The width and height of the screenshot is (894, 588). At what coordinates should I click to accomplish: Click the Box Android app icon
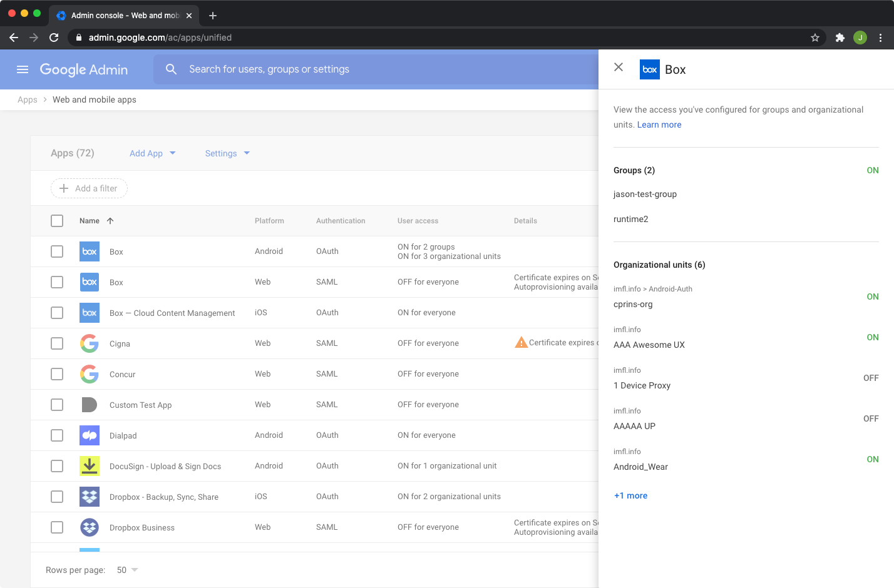coord(90,251)
